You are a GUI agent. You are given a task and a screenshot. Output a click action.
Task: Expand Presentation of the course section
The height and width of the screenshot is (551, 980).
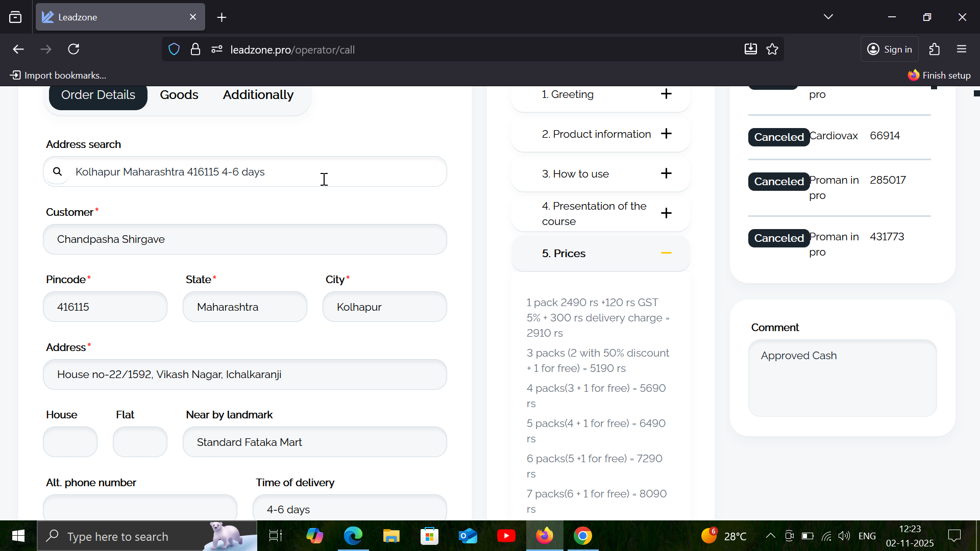(666, 213)
